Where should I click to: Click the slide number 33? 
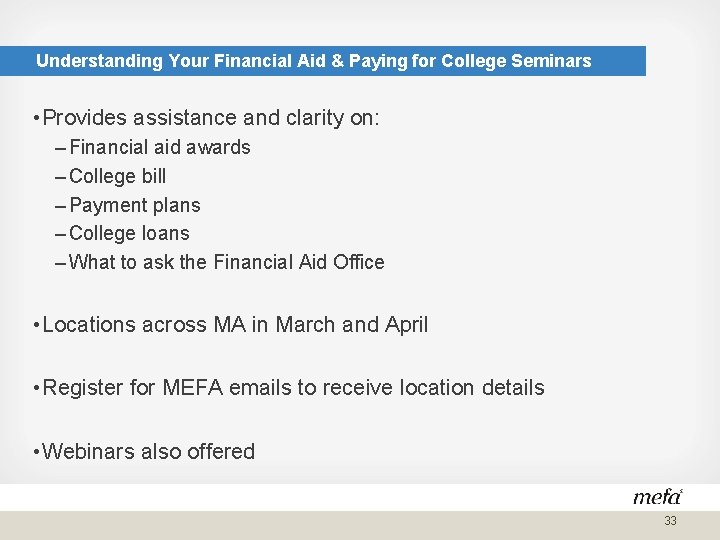pos(670,521)
